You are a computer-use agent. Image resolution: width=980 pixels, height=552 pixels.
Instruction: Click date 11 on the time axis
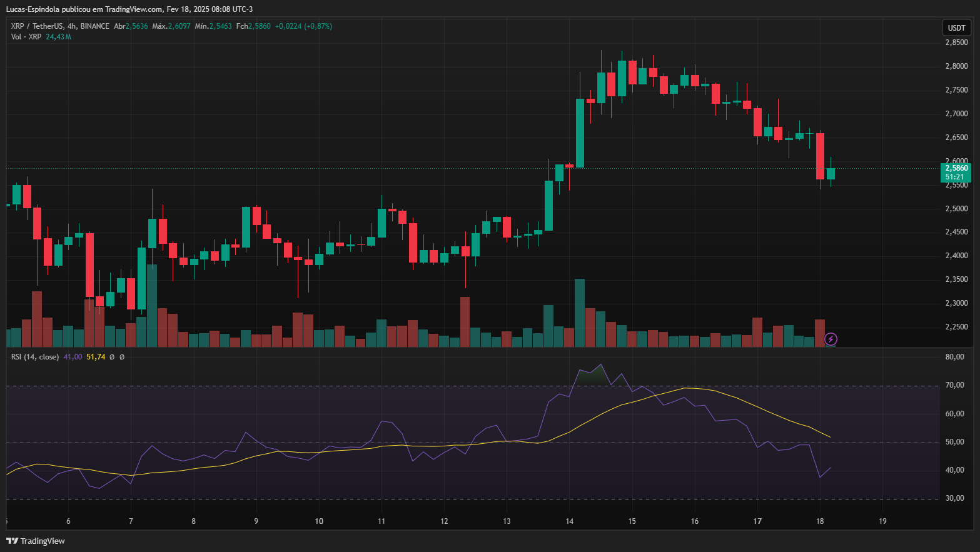pos(381,521)
